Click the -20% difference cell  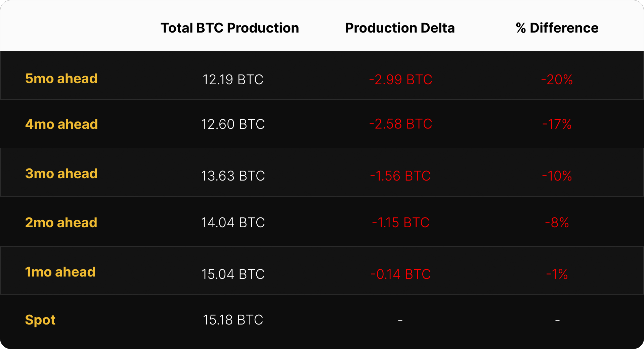pos(557,80)
